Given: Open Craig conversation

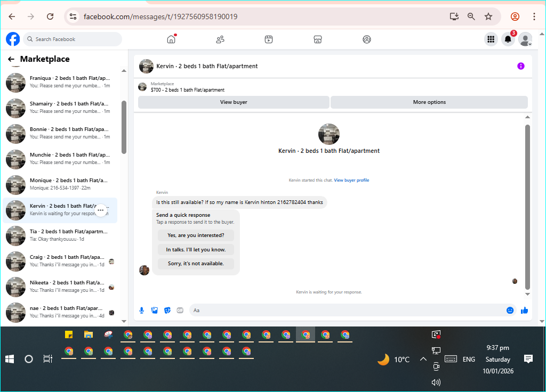Looking at the screenshot, I should (x=60, y=261).
